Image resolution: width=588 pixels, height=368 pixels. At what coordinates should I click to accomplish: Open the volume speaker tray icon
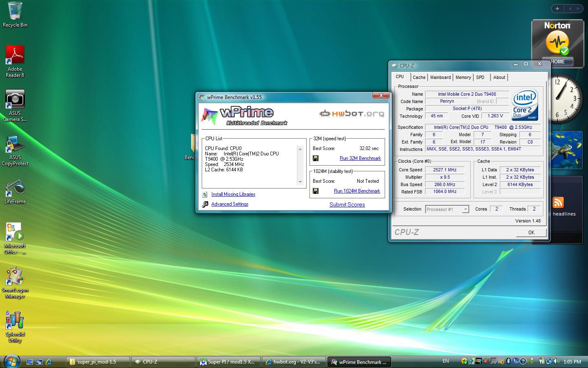pos(556,361)
